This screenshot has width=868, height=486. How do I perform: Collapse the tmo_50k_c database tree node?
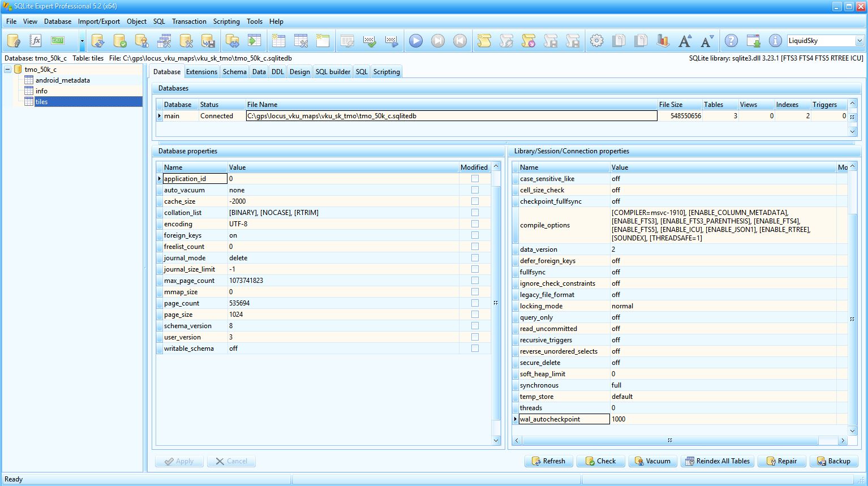point(8,70)
